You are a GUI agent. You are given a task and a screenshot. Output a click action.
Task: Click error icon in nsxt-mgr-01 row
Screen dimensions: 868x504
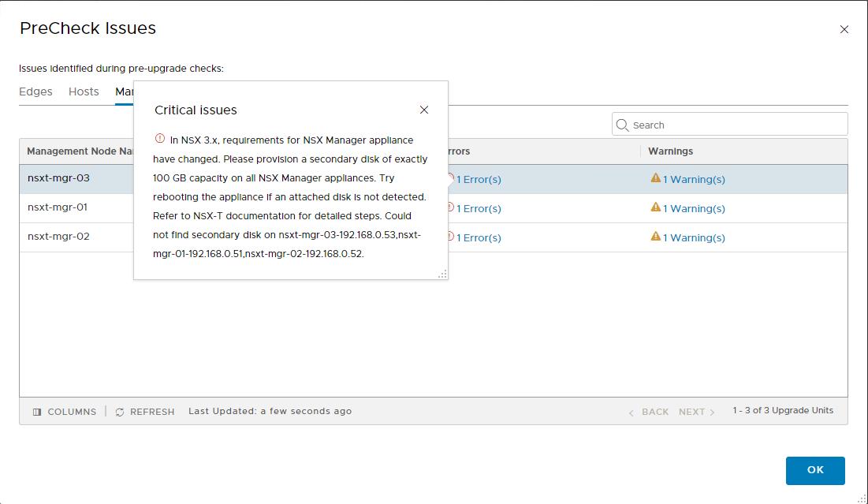coord(451,207)
